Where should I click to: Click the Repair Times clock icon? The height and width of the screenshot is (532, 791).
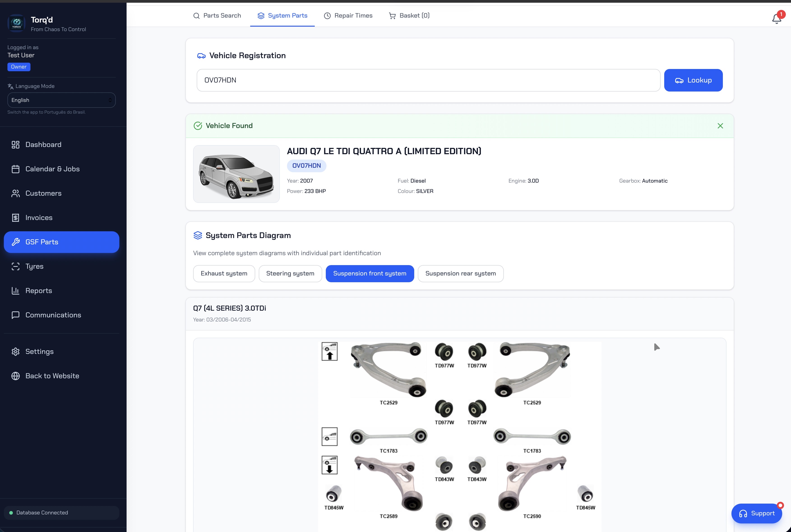point(327,16)
